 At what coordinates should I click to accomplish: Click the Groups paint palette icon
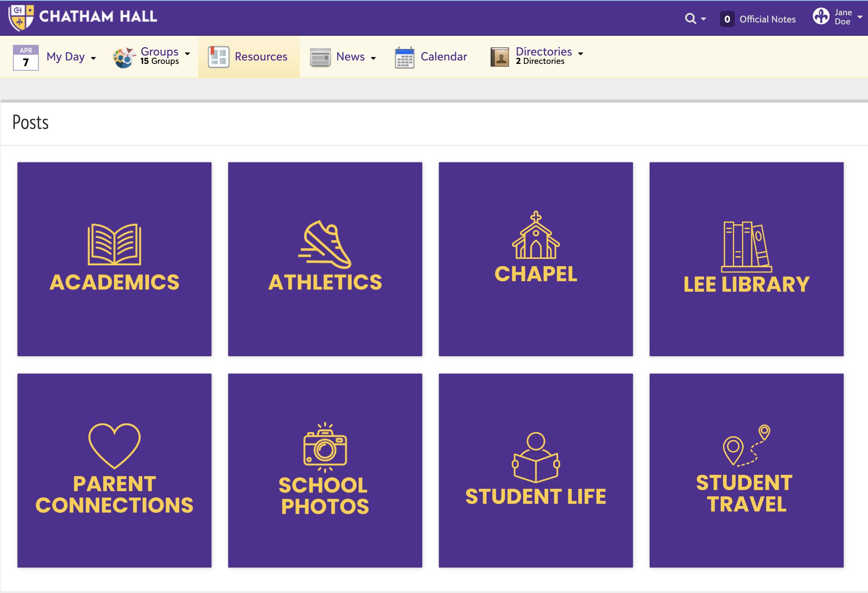[x=124, y=57]
